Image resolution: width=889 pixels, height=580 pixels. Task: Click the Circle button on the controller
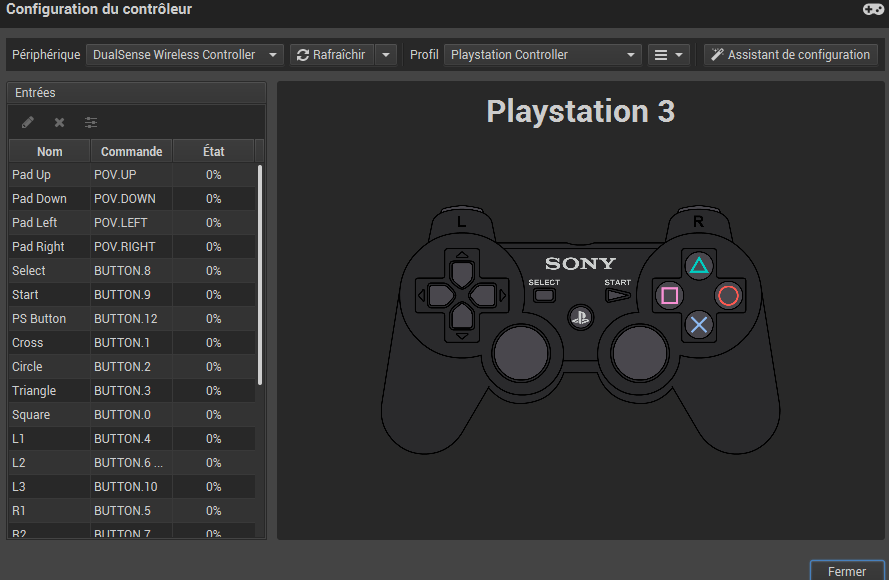tap(728, 295)
